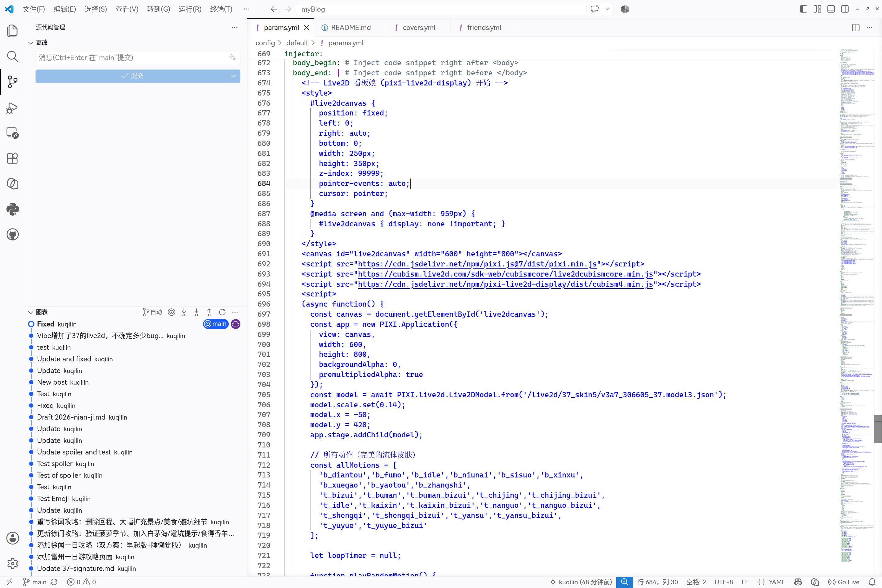Toggle the primary side bar visibility
The height and width of the screenshot is (588, 882).
[x=803, y=9]
